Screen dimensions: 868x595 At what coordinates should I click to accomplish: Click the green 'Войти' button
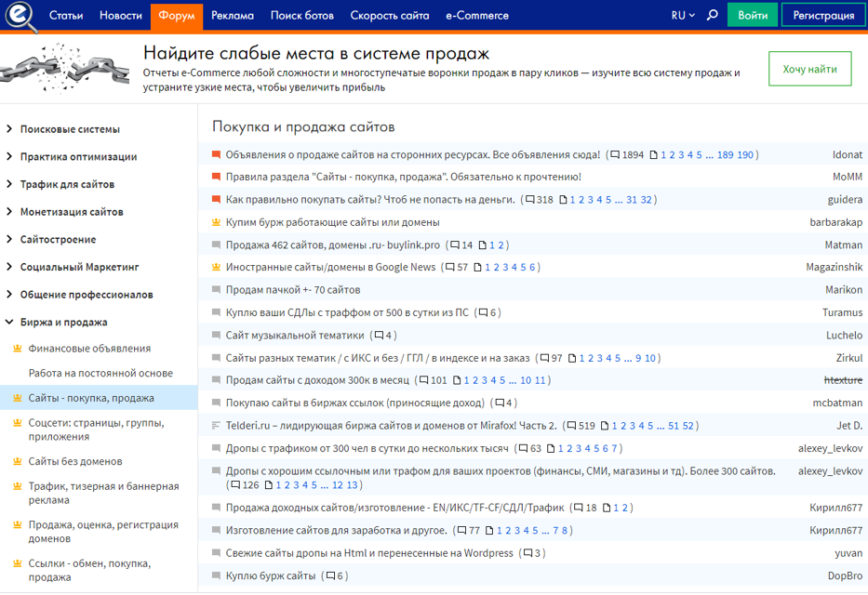click(x=753, y=15)
